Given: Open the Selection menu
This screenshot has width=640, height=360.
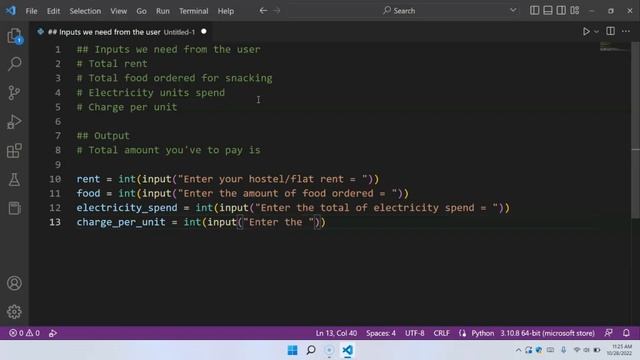Looking at the screenshot, I should pos(85,11).
